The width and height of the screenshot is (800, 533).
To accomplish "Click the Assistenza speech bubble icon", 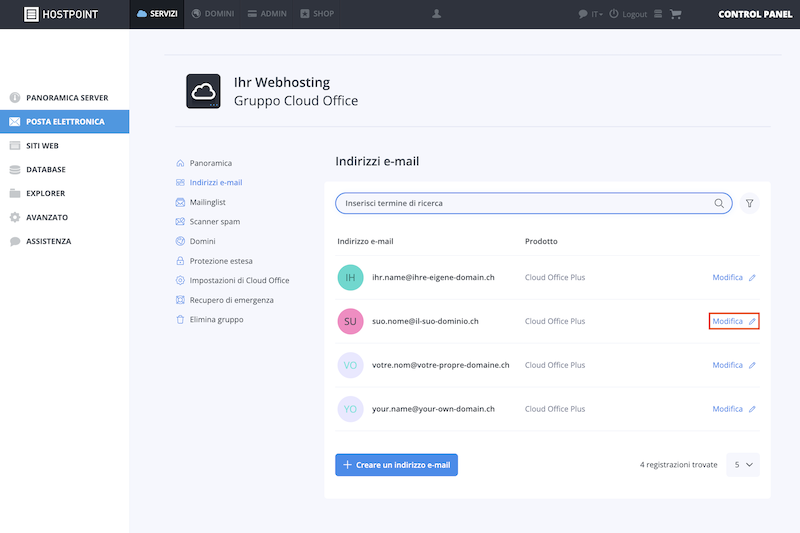I will coord(15,241).
